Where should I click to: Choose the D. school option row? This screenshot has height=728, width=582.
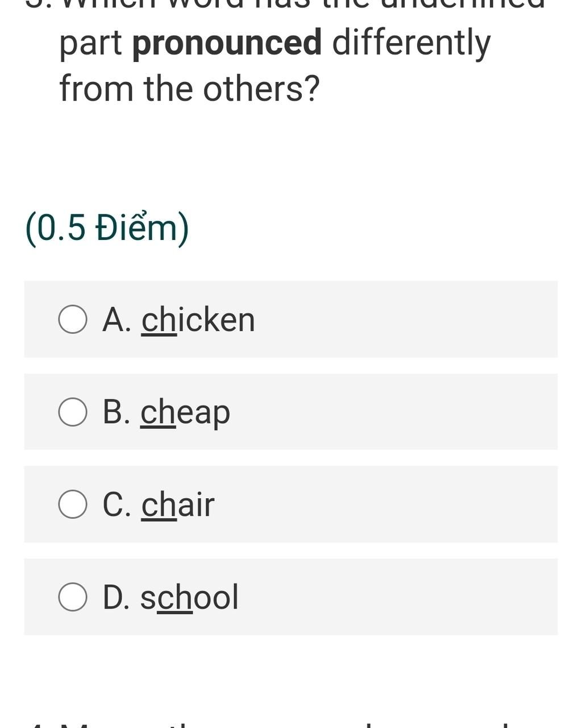(290, 597)
